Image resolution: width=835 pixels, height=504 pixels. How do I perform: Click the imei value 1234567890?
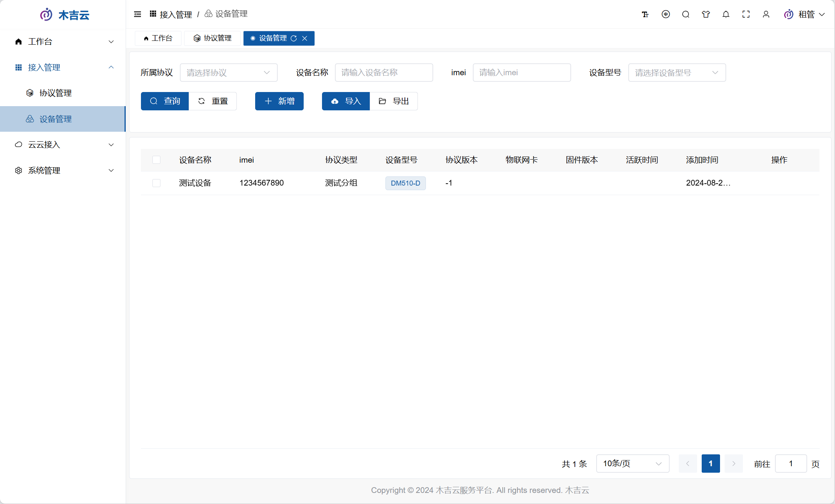[x=262, y=183]
